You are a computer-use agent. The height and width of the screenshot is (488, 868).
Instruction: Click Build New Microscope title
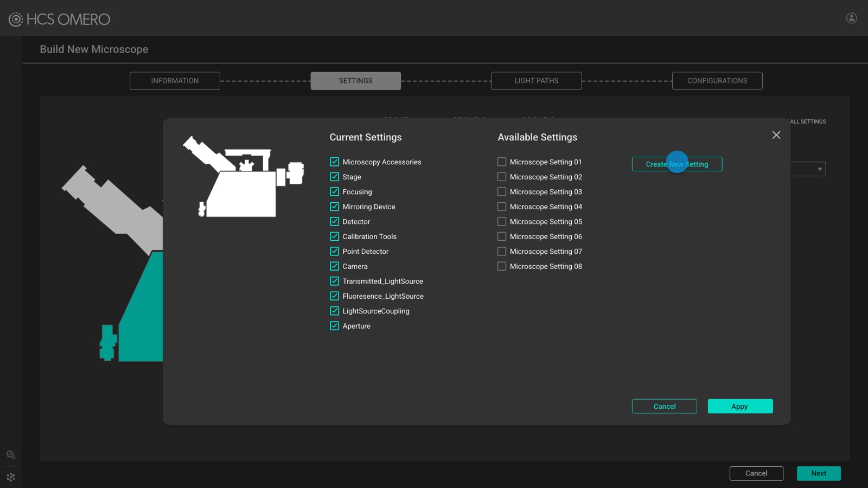pyautogui.click(x=94, y=49)
